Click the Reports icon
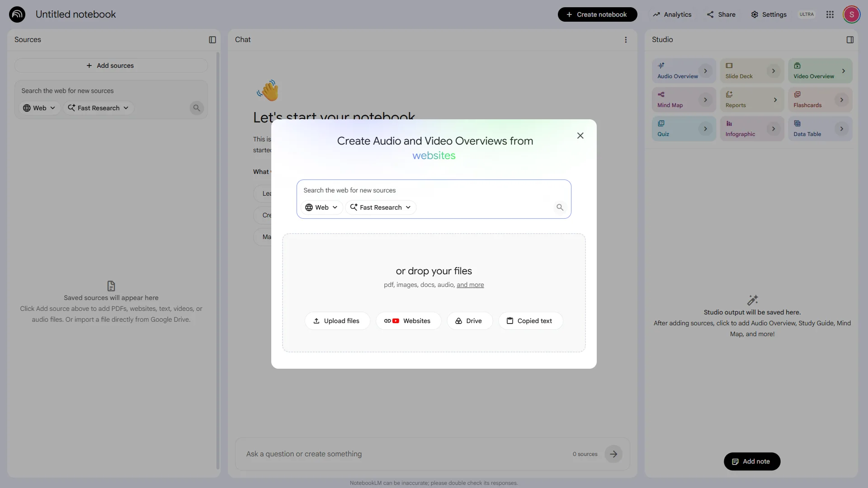This screenshot has height=488, width=868. (x=729, y=94)
